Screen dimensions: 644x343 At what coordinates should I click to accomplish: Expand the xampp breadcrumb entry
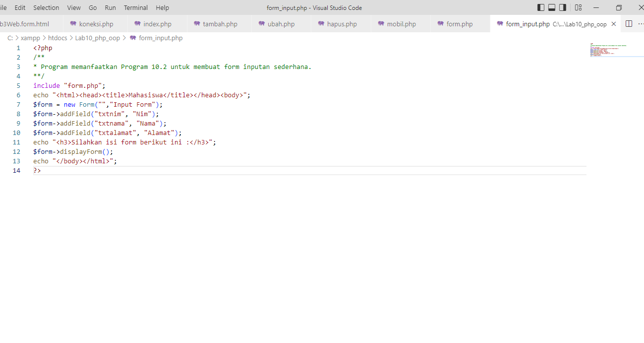tap(30, 38)
